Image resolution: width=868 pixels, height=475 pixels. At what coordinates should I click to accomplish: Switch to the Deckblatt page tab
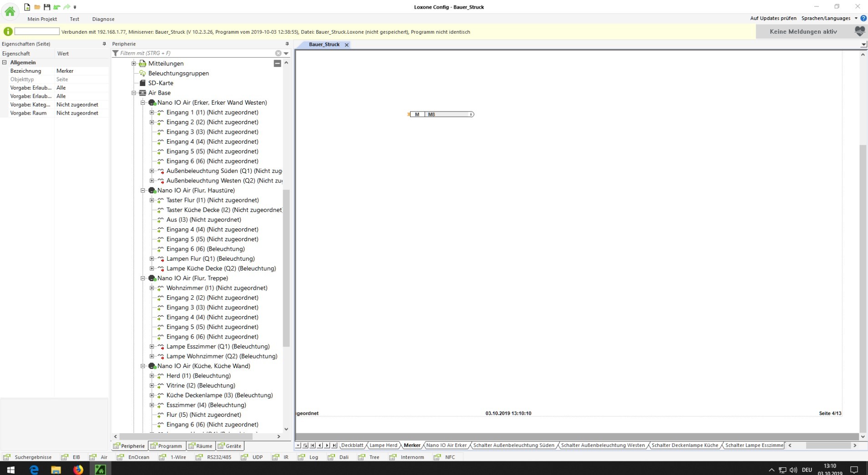click(352, 445)
